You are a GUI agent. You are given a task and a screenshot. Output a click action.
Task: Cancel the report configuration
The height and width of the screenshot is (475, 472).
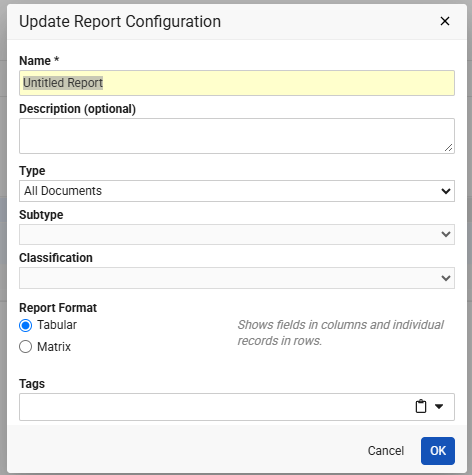tap(386, 451)
